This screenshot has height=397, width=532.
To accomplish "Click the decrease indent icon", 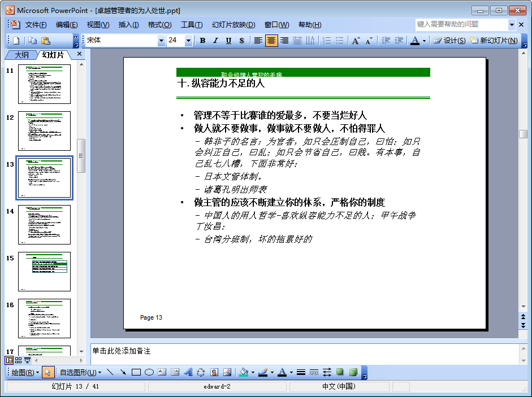I will click(x=386, y=41).
